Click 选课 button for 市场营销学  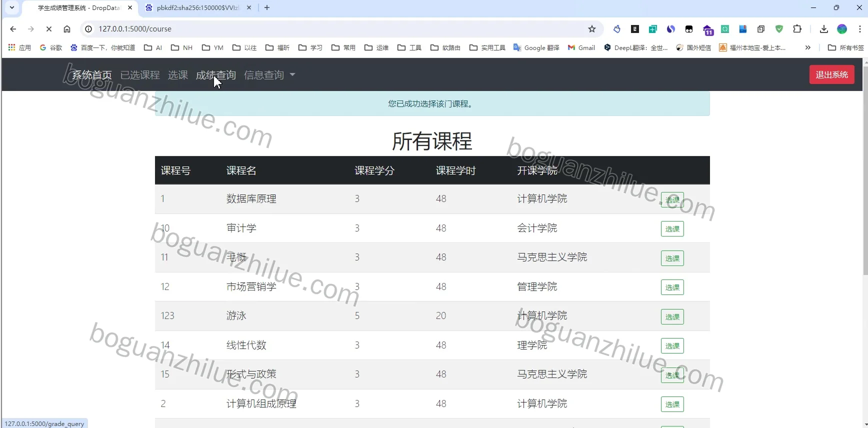click(672, 287)
